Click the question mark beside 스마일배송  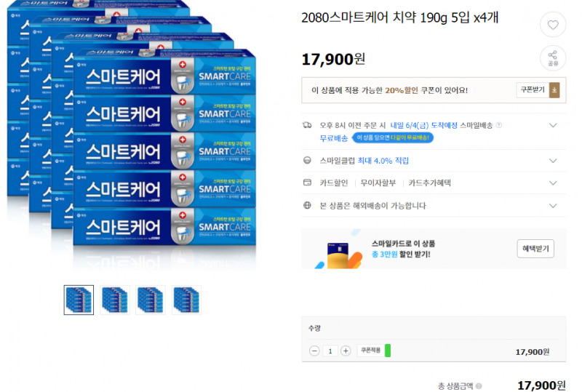pyautogui.click(x=499, y=126)
